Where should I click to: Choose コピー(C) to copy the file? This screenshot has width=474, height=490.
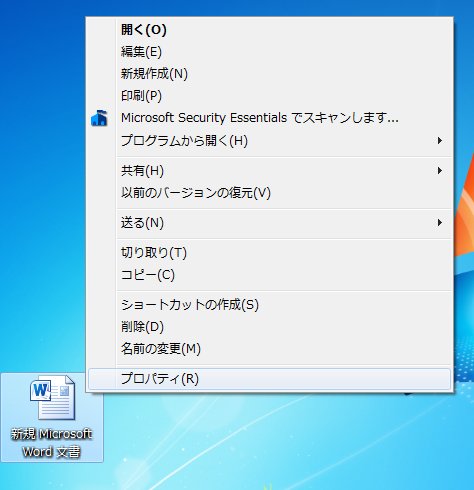click(x=269, y=275)
